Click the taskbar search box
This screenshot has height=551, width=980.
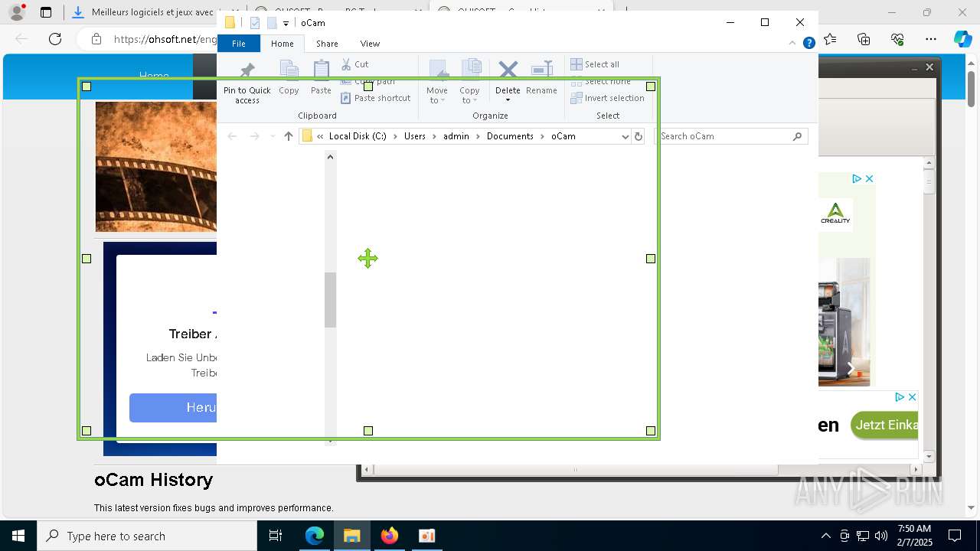147,536
